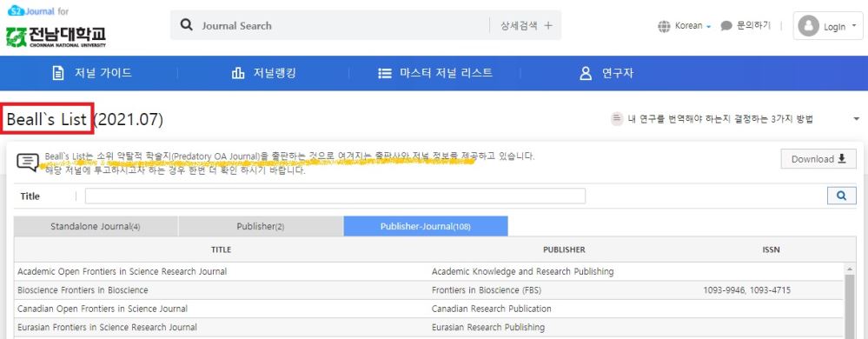Click publisher Academic Knowledge and Research Publishing
The height and width of the screenshot is (339, 868).
pos(522,271)
